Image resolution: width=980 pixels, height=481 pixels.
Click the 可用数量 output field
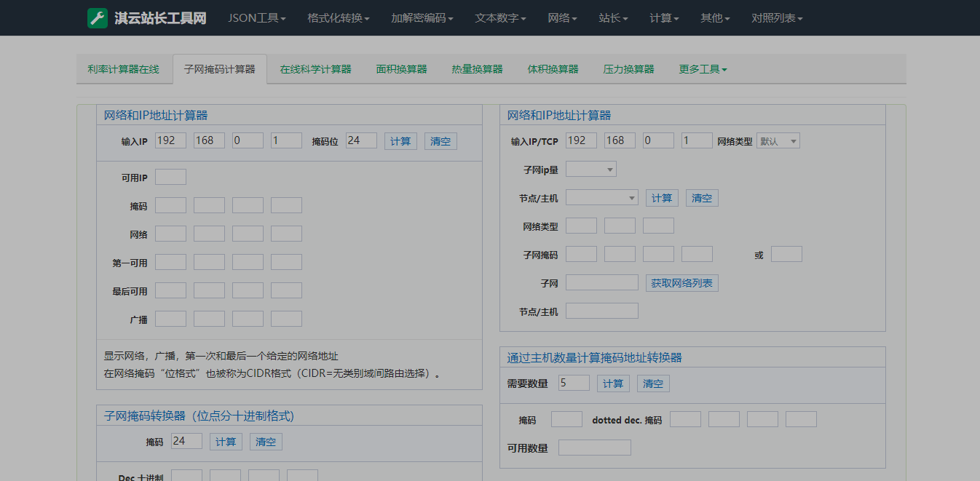coord(595,448)
